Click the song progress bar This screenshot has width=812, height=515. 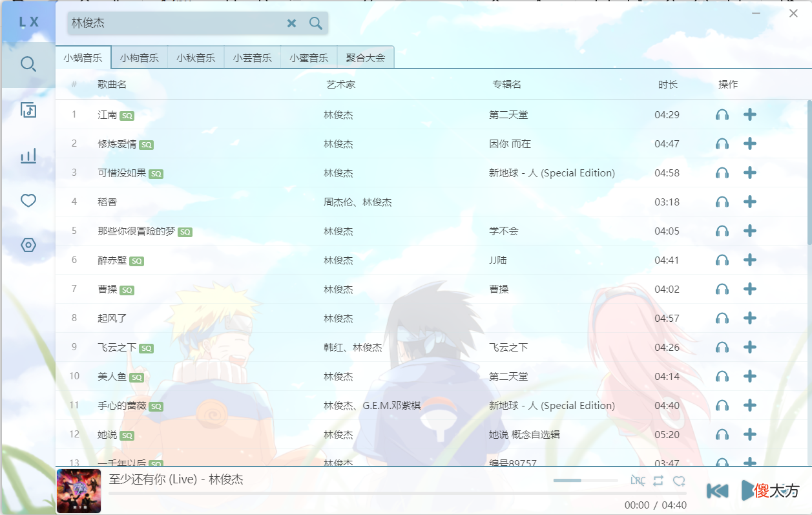tap(397, 494)
